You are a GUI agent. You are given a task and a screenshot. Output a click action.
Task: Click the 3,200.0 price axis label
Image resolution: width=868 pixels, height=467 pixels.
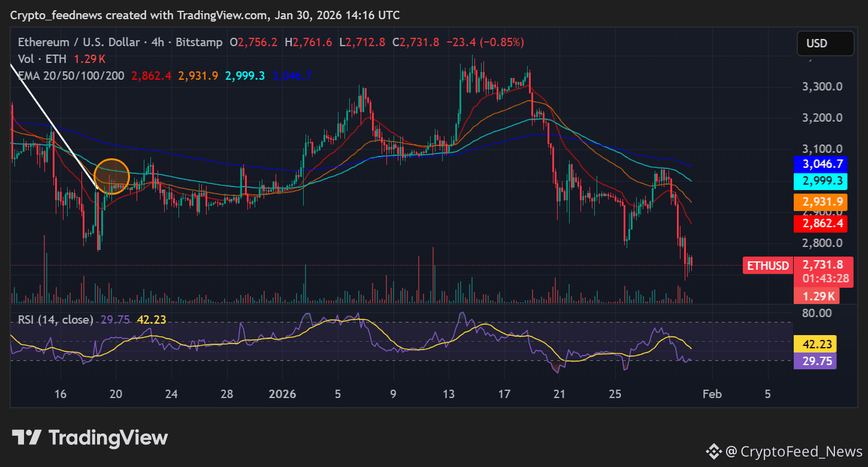tap(822, 118)
